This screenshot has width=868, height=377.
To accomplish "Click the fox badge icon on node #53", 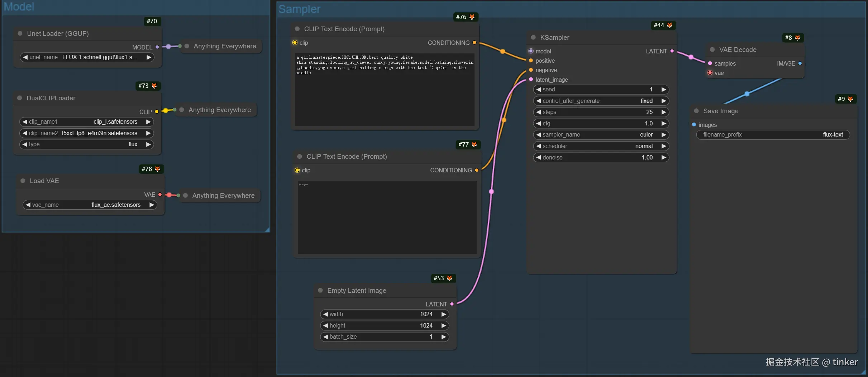I will [449, 278].
